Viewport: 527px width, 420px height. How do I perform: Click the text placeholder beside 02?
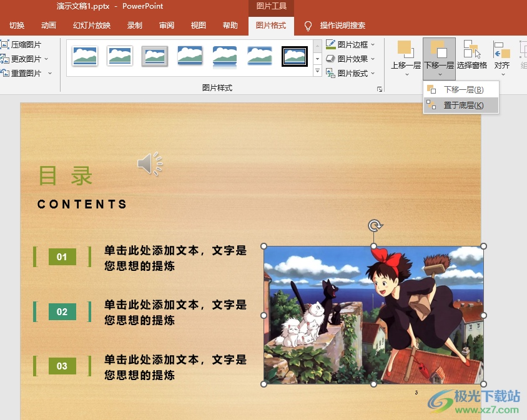tap(175, 312)
